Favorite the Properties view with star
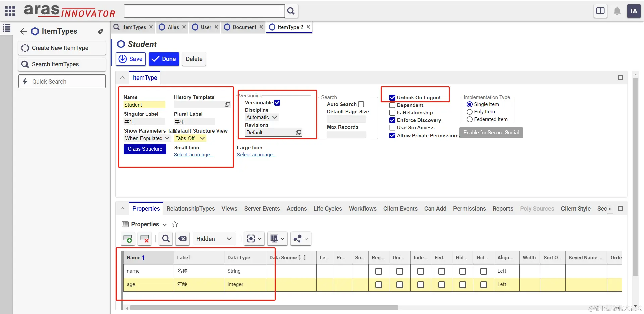Viewport: 644px width, 314px height. [175, 224]
